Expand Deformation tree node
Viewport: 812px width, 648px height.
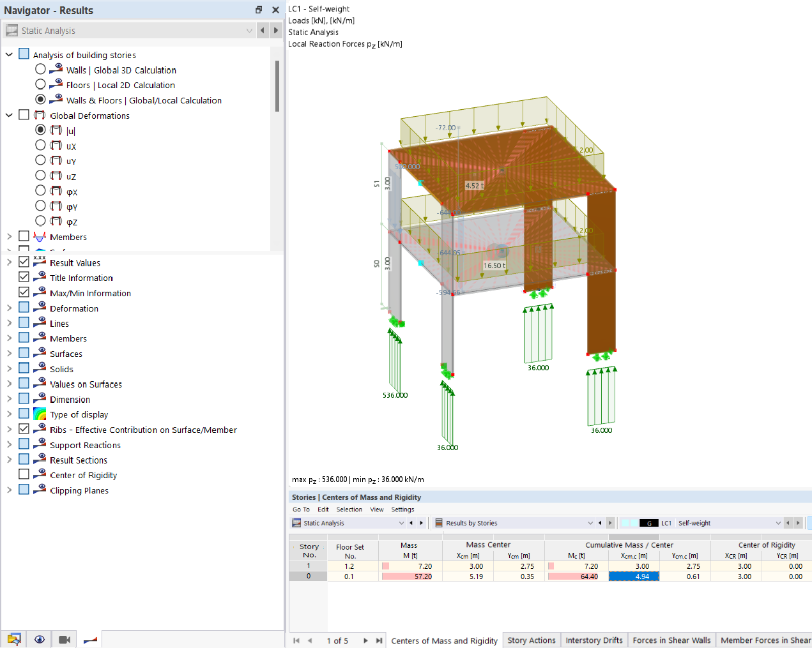9,308
